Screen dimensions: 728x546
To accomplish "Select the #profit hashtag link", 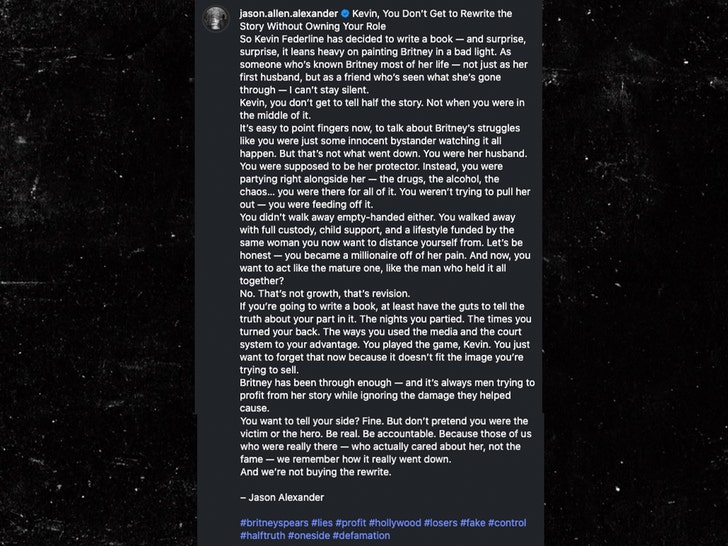I will click(x=351, y=523).
